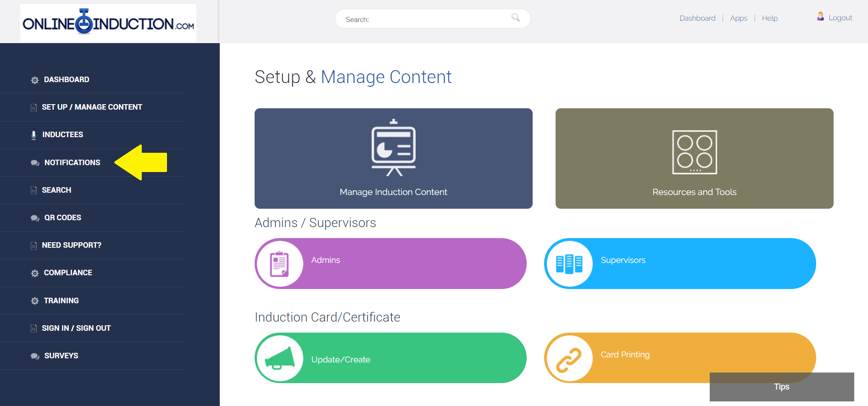868x406 pixels.
Task: Select Compliance from the sidebar
Action: coord(68,273)
